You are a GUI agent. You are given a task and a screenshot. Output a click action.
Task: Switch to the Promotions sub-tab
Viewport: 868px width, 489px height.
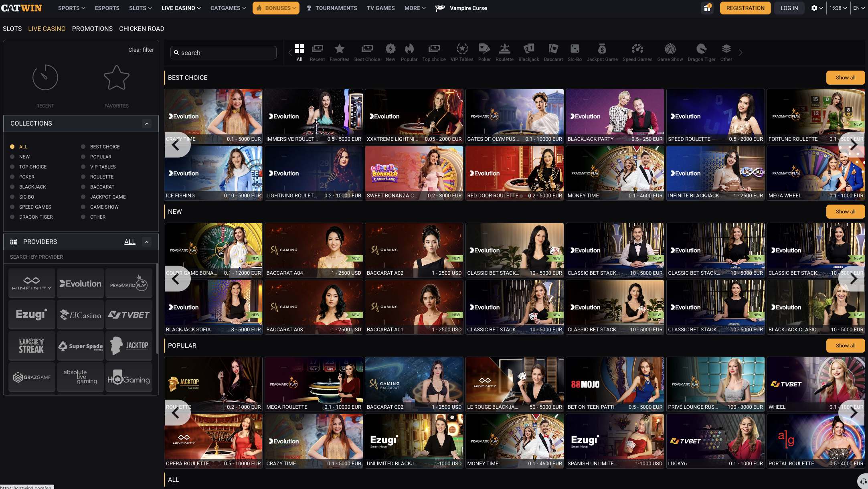[x=92, y=29]
